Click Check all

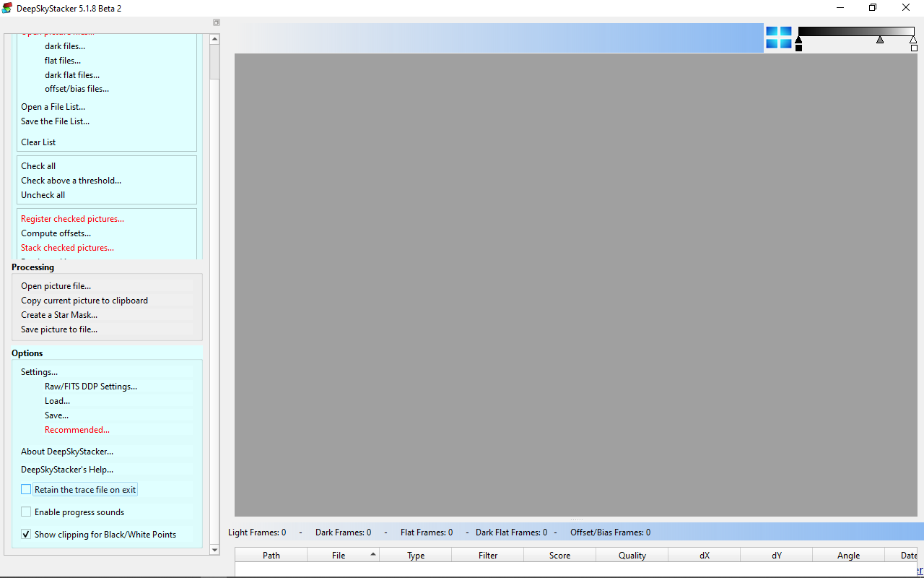point(38,166)
